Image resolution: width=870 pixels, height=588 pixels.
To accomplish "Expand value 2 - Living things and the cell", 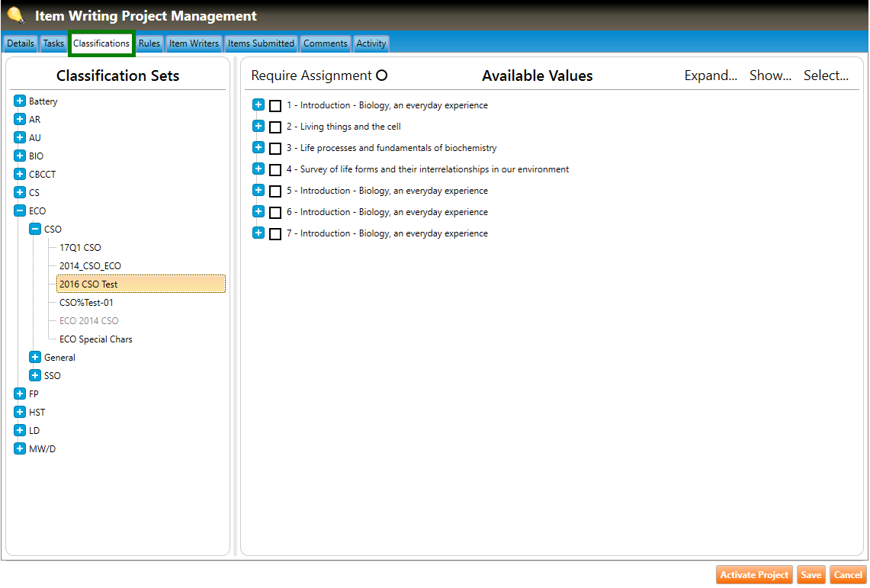I will (258, 127).
